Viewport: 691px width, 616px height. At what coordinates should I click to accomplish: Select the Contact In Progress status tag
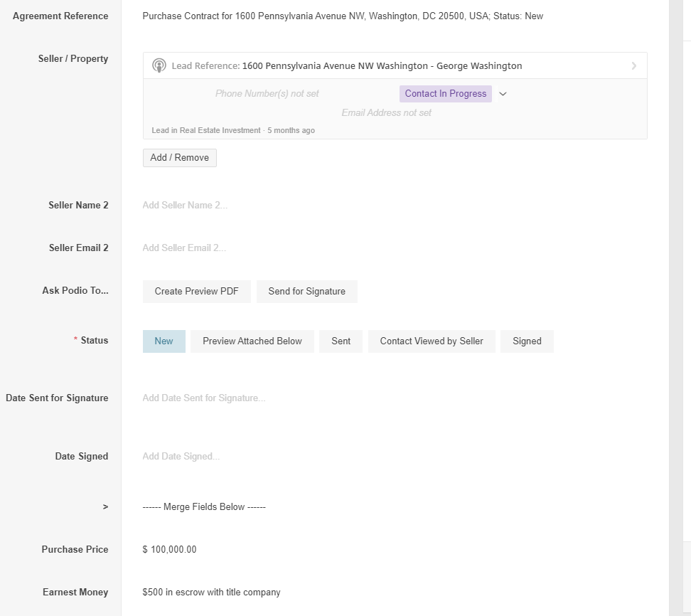446,94
